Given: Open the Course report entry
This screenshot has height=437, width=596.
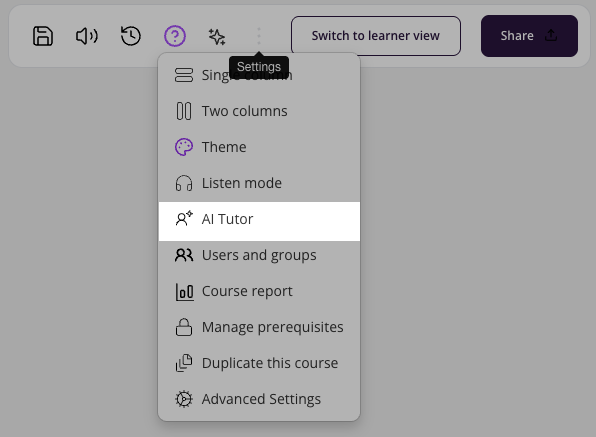Looking at the screenshot, I should click(259, 291).
